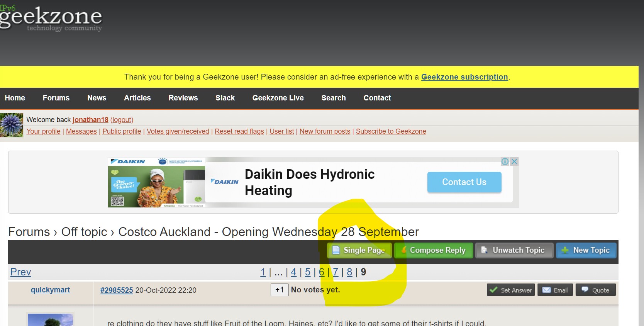Click the Compose Reply button
The height and width of the screenshot is (326, 644).
click(434, 250)
